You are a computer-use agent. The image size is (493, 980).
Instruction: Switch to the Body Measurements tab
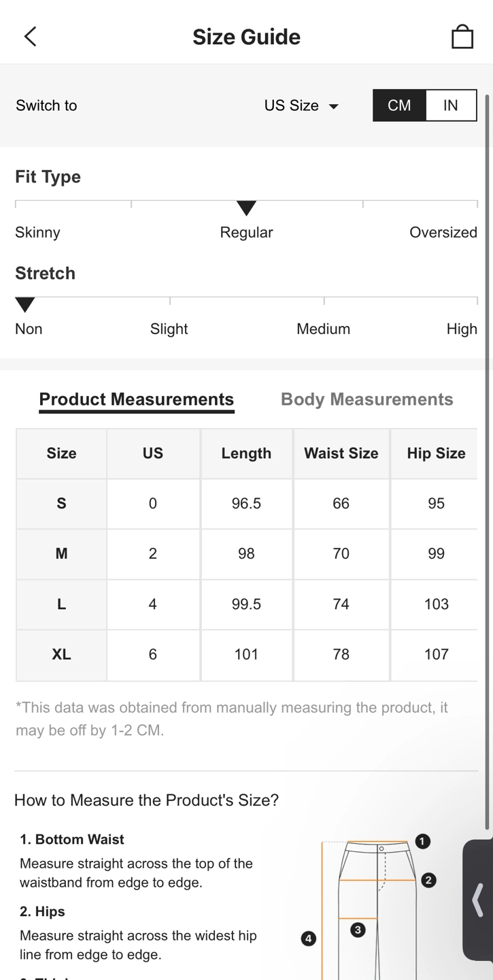click(x=367, y=399)
